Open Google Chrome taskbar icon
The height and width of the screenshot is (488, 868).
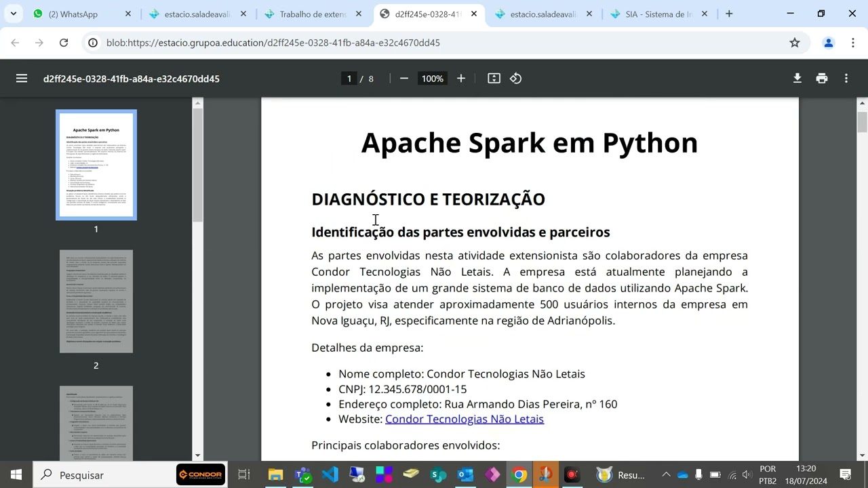(x=519, y=475)
